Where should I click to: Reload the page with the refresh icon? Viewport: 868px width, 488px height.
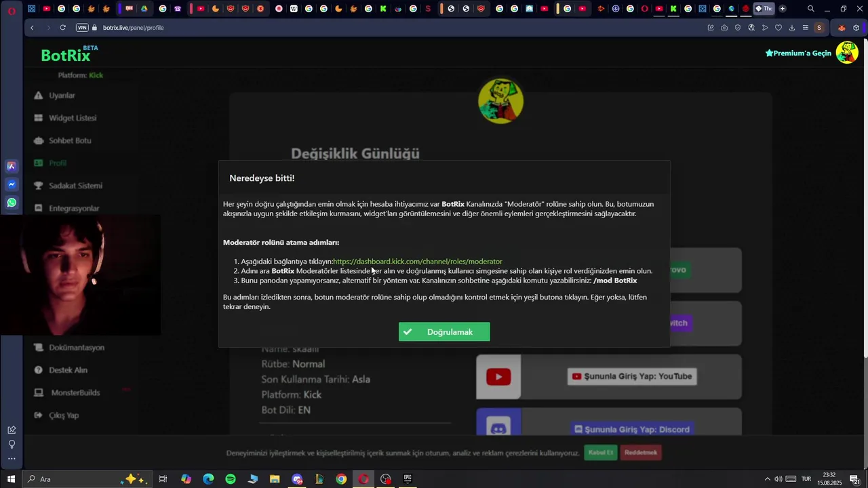click(62, 28)
